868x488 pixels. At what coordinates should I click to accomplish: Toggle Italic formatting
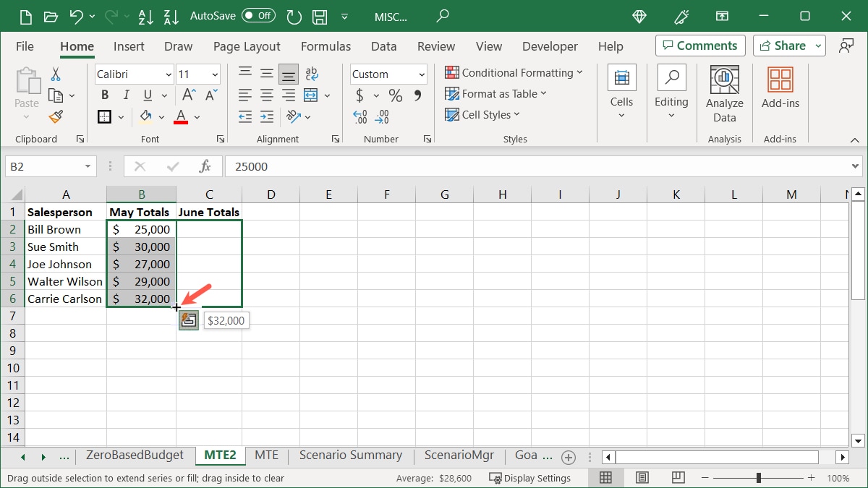point(126,95)
